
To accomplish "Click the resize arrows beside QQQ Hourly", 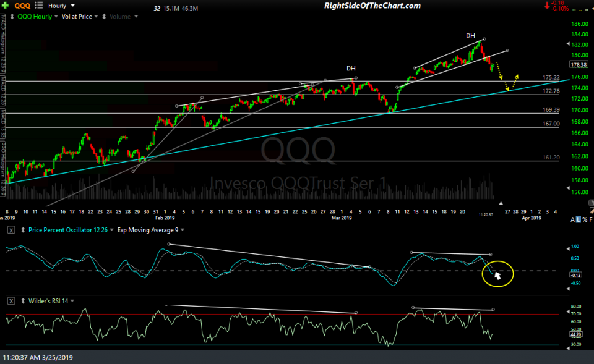I will [x=12, y=16].
